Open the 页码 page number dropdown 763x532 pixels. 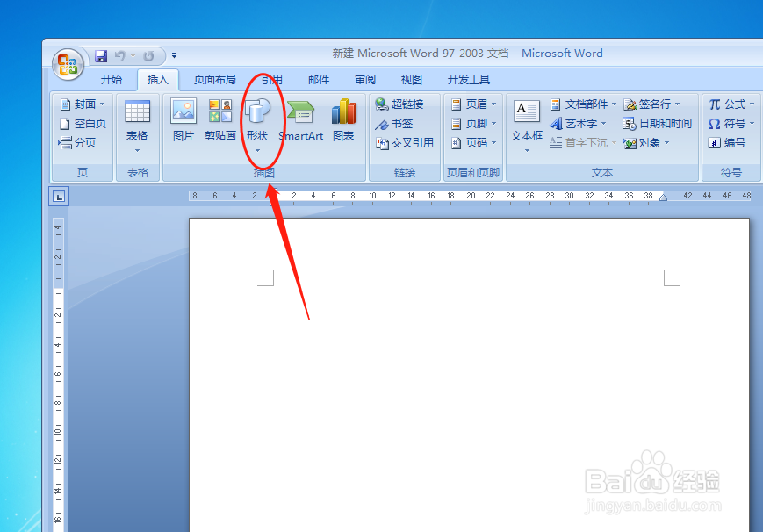pyautogui.click(x=473, y=143)
